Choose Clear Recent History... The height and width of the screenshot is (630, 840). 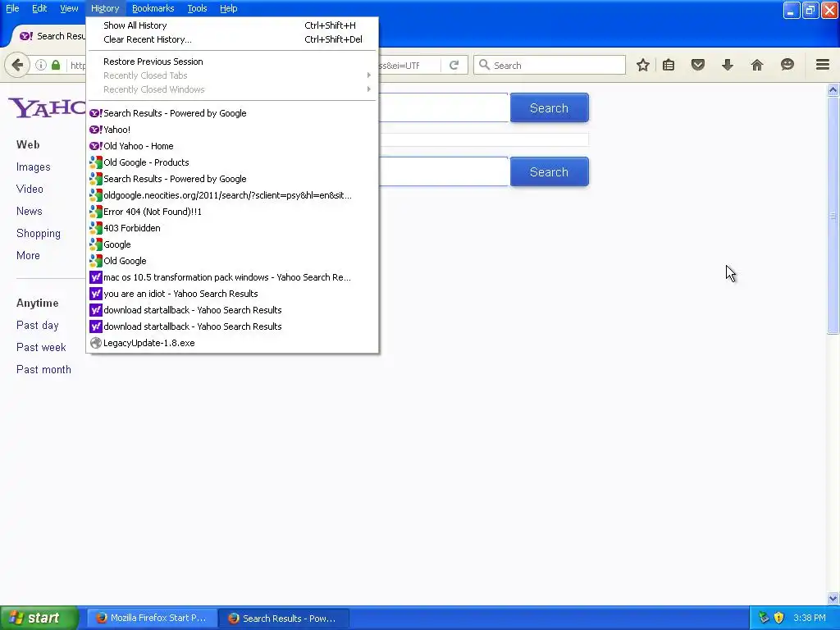click(x=232, y=39)
